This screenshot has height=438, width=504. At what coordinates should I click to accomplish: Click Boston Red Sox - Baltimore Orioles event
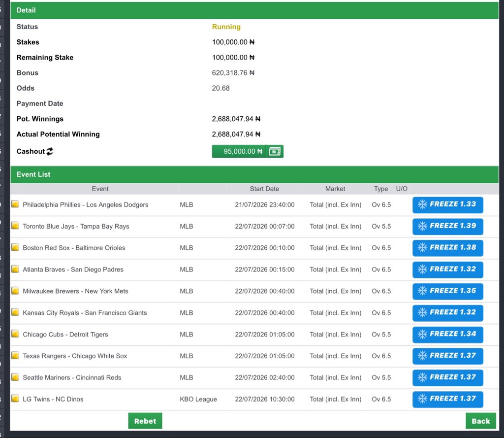(74, 248)
